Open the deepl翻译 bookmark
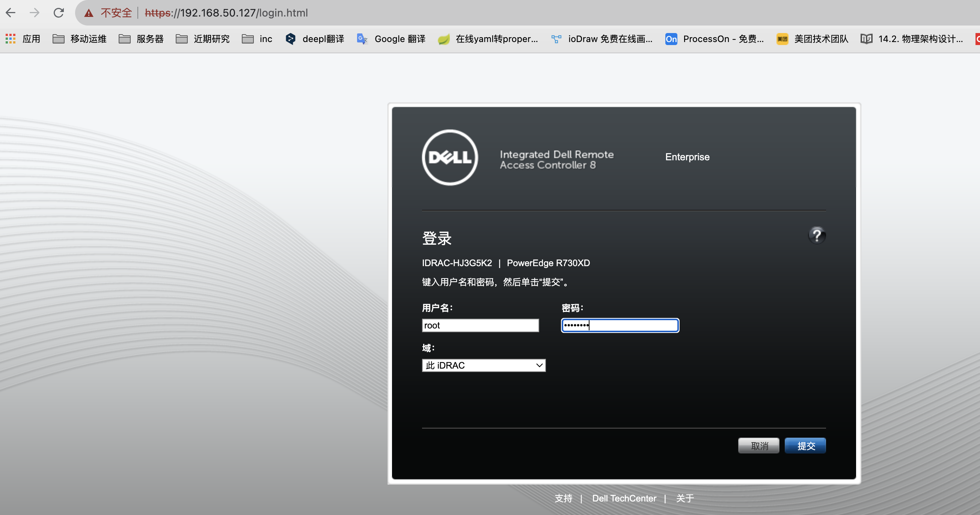 tap(315, 39)
